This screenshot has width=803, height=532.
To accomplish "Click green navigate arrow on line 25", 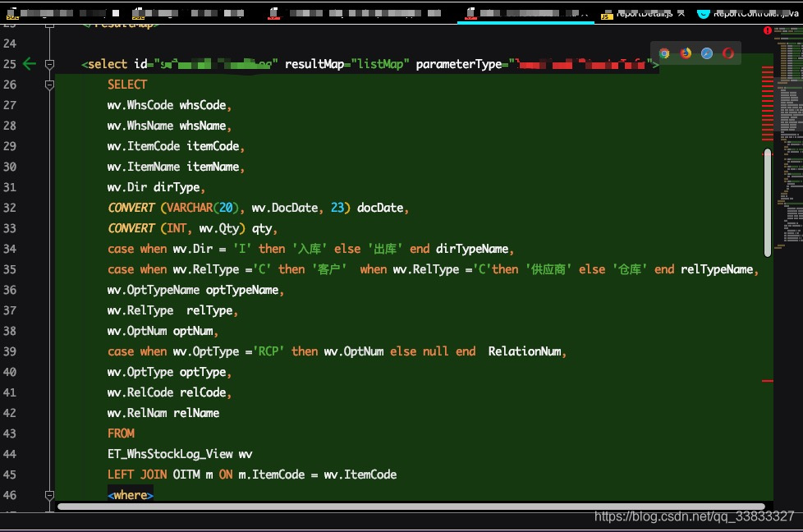I will click(x=30, y=64).
